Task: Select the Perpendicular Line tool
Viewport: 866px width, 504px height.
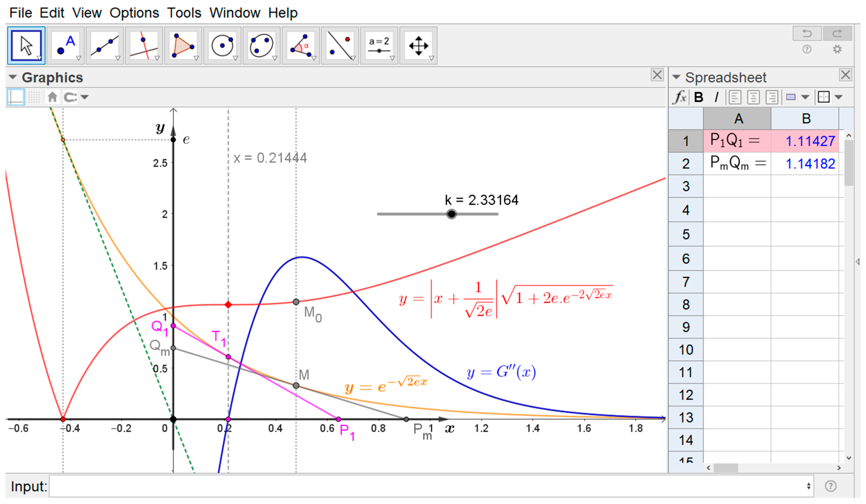Action: point(144,46)
